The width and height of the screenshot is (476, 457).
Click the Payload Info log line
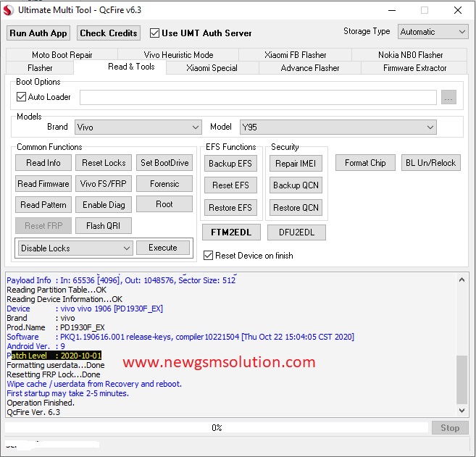121,280
